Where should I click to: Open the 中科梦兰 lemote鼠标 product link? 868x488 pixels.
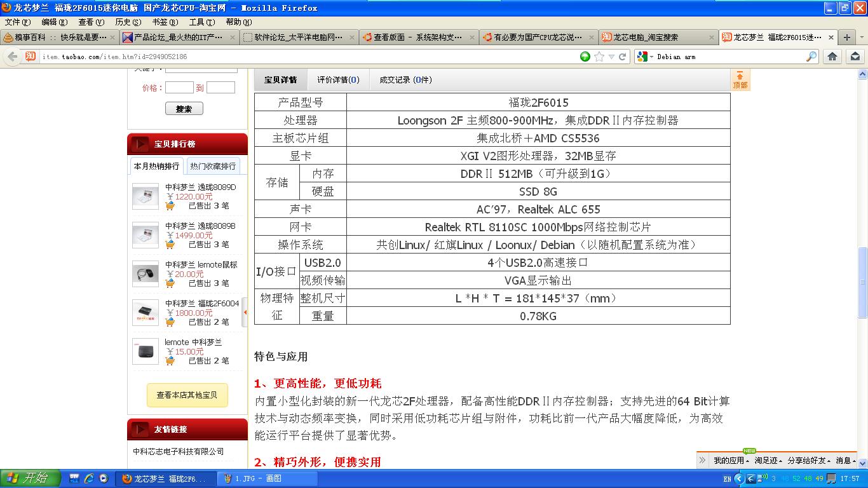(x=201, y=265)
